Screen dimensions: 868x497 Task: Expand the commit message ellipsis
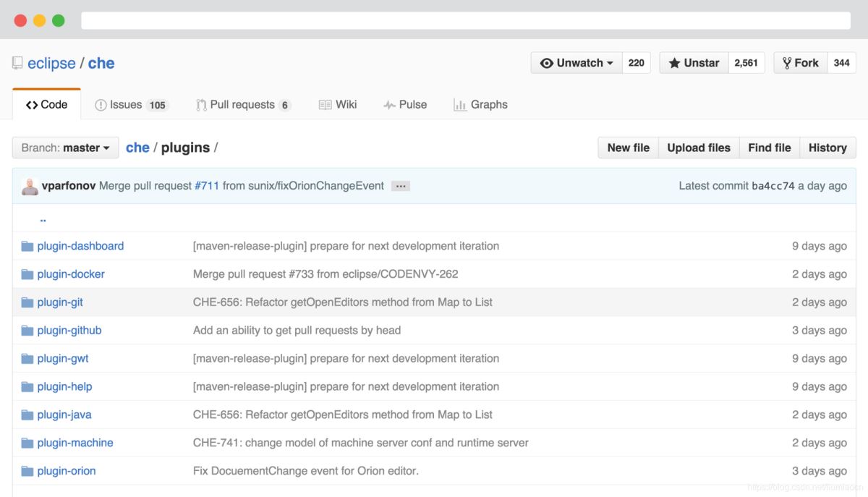coord(401,186)
